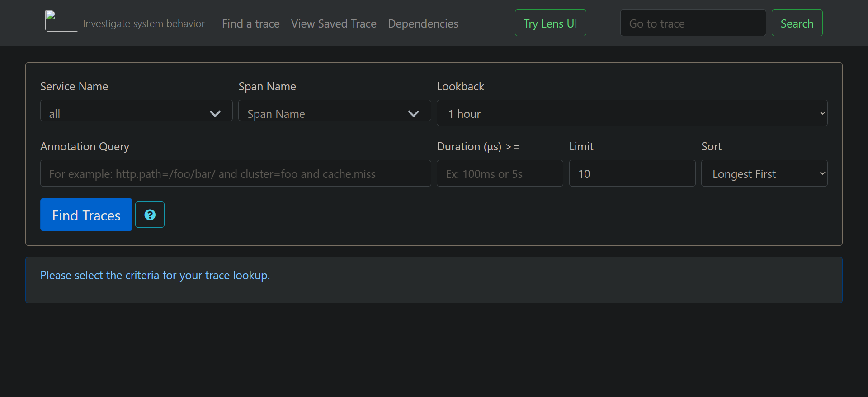Click the Annotation Query label
The height and width of the screenshot is (397, 868).
[85, 147]
